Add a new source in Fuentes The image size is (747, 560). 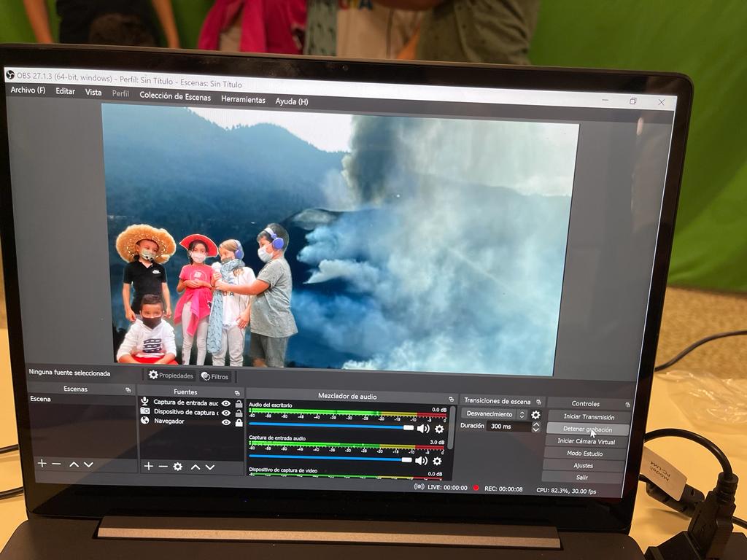click(x=148, y=467)
